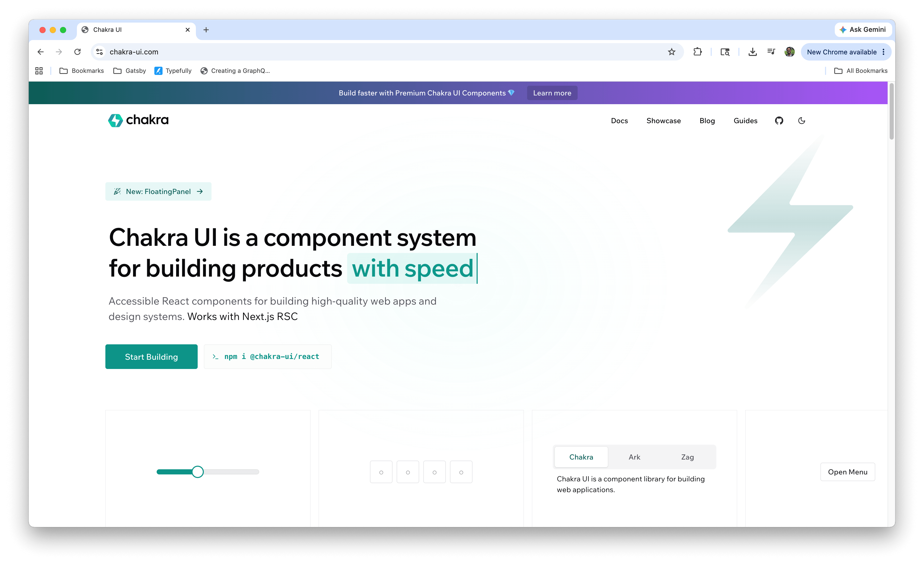Switch to the Ark tab
Image resolution: width=924 pixels, height=565 pixels.
pyautogui.click(x=634, y=457)
